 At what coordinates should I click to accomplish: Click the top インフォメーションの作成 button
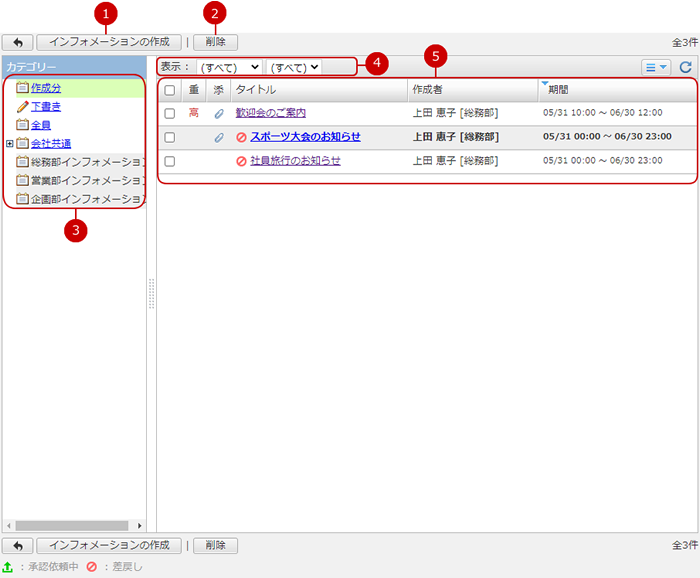[x=109, y=43]
